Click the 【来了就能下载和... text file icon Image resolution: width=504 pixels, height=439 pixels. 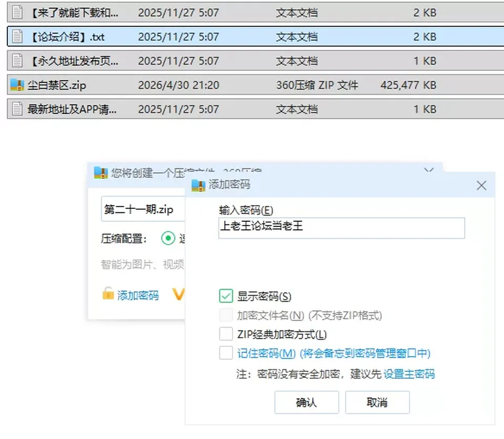tap(17, 13)
